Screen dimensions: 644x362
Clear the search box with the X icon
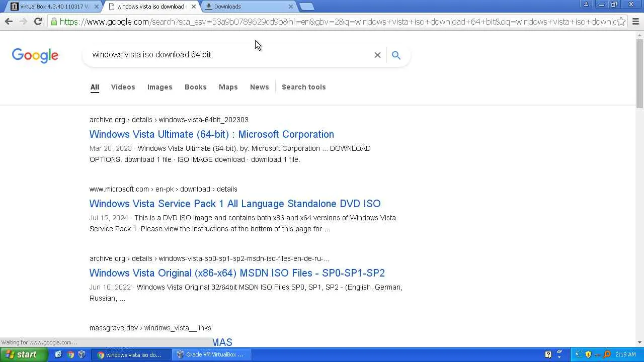tap(377, 55)
